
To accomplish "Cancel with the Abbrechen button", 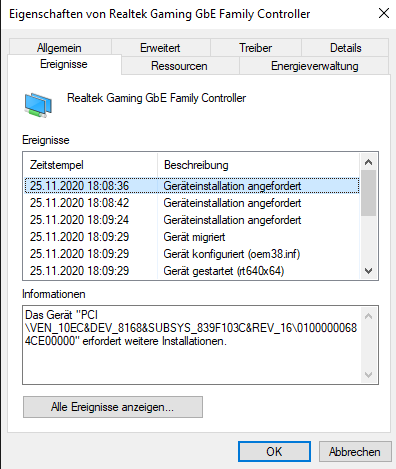I will click(355, 452).
